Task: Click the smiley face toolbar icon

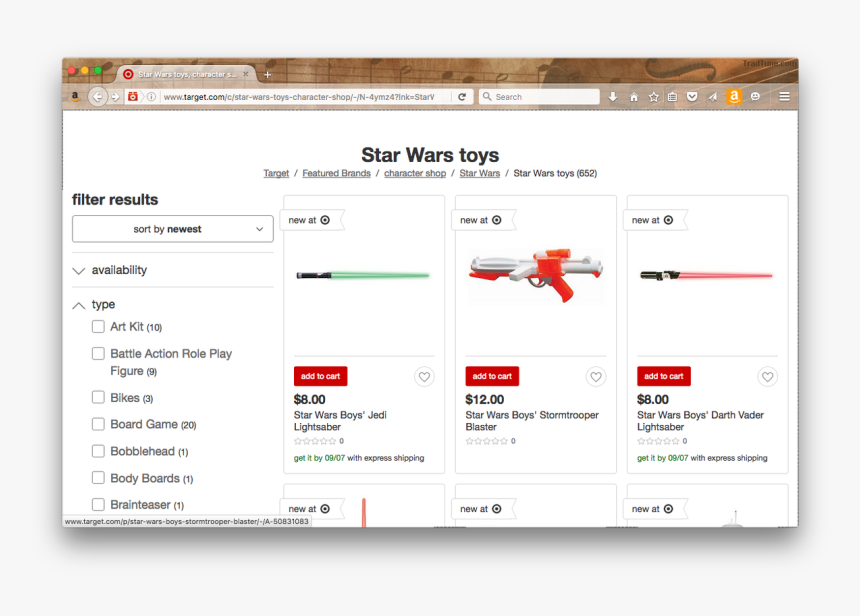Action: click(755, 97)
